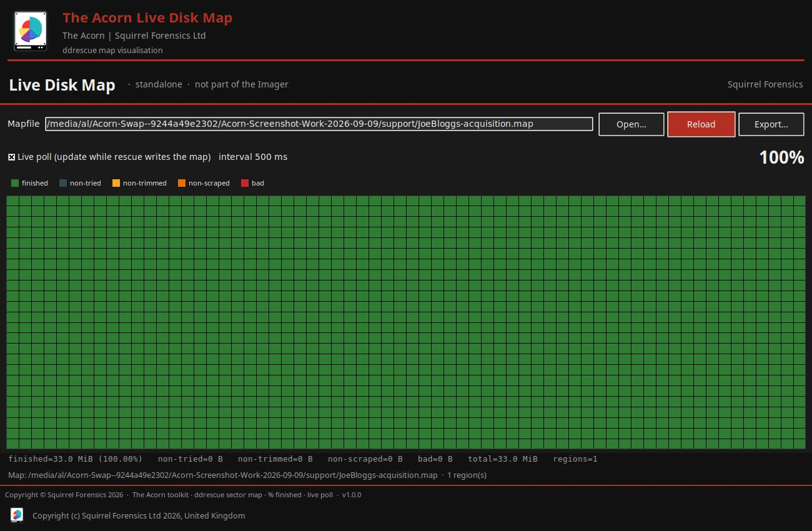Image resolution: width=812 pixels, height=531 pixels.
Task: Click 'finished=33.0 MiB (100.00%)' status entry
Action: coord(76,459)
